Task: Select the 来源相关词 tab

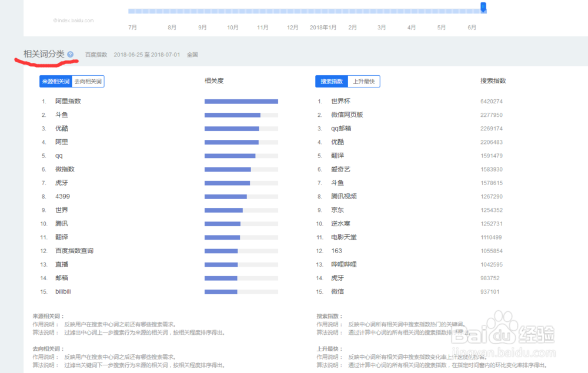Action: coord(56,81)
